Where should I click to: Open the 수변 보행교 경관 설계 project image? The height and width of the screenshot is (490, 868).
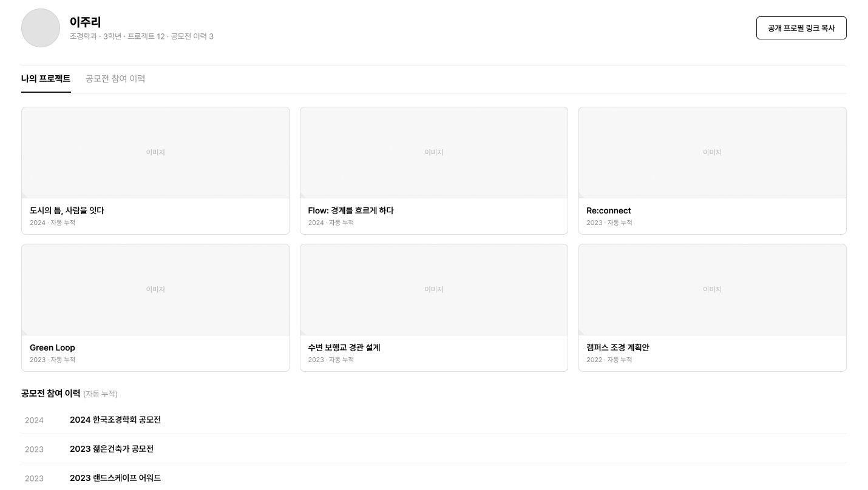(x=434, y=290)
